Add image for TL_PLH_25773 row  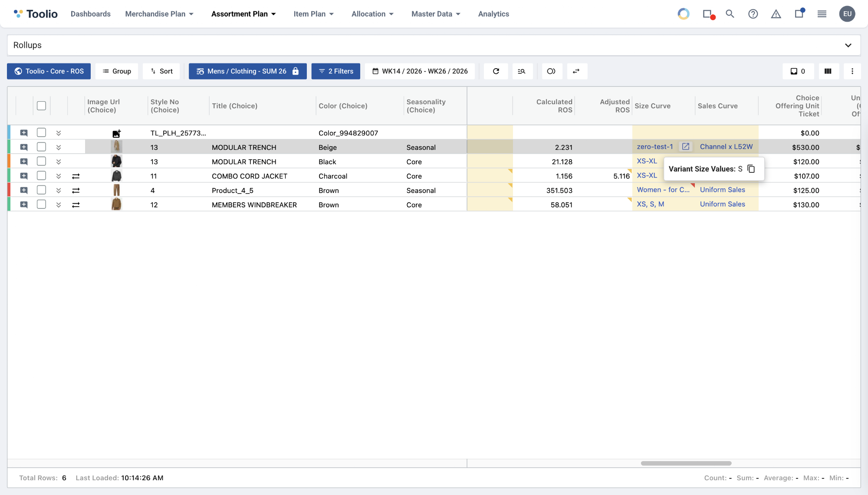116,133
